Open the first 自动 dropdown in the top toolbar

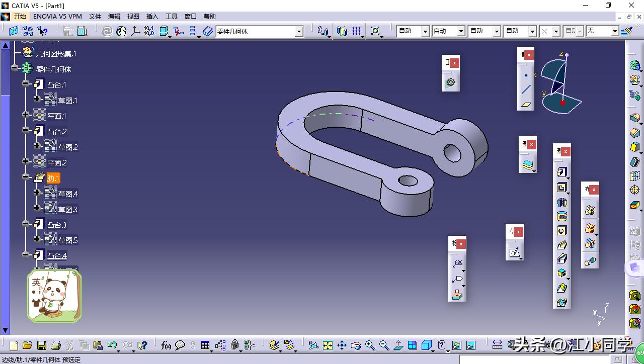coord(424,31)
